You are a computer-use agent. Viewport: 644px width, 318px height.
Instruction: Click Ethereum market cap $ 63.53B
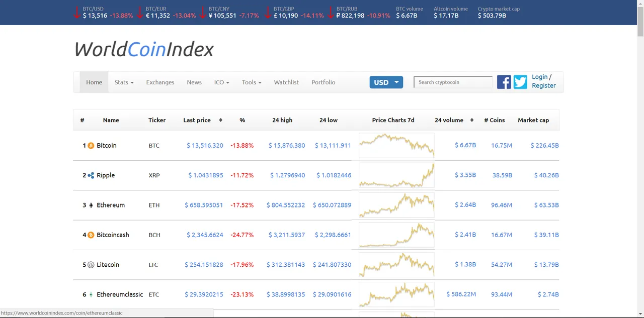546,205
